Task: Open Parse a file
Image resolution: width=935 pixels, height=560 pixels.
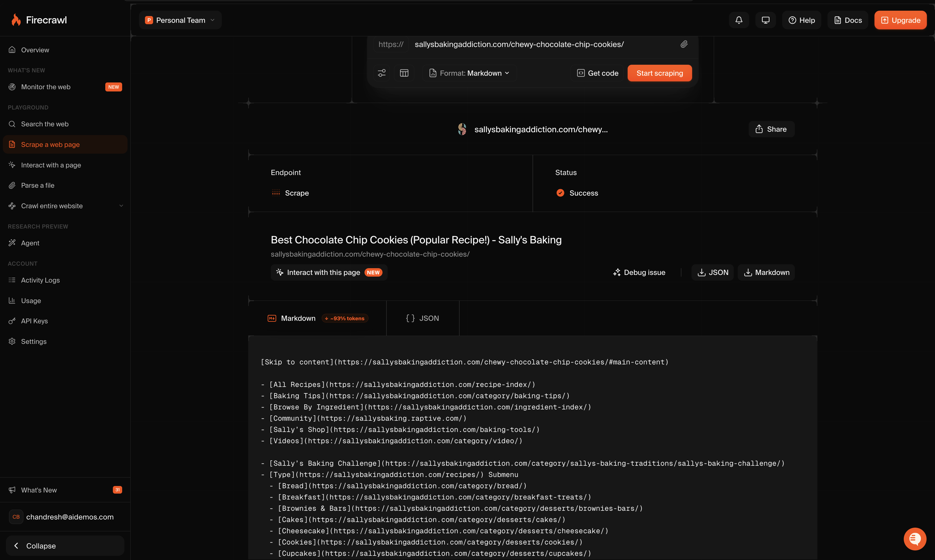Action: pos(65,185)
